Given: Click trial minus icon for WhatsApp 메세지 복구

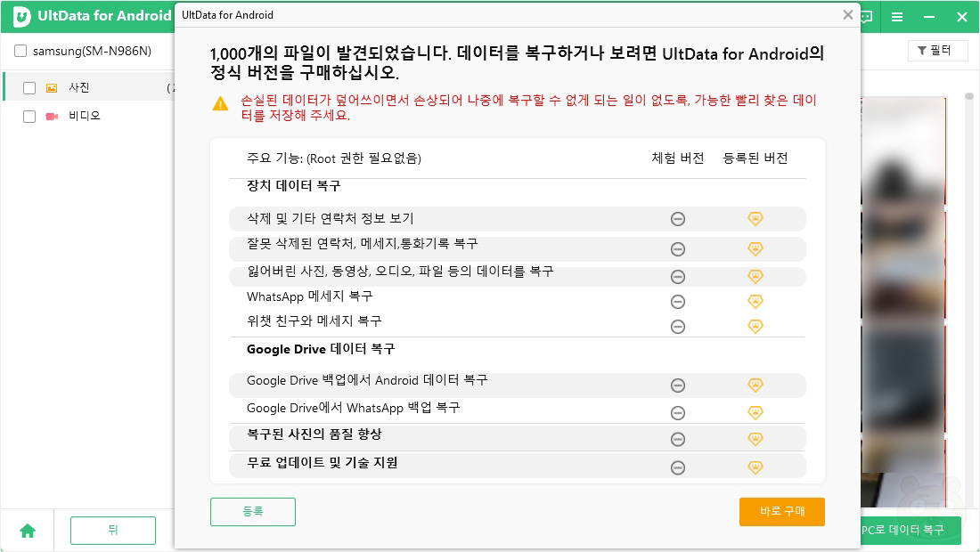Looking at the screenshot, I should (x=677, y=302).
